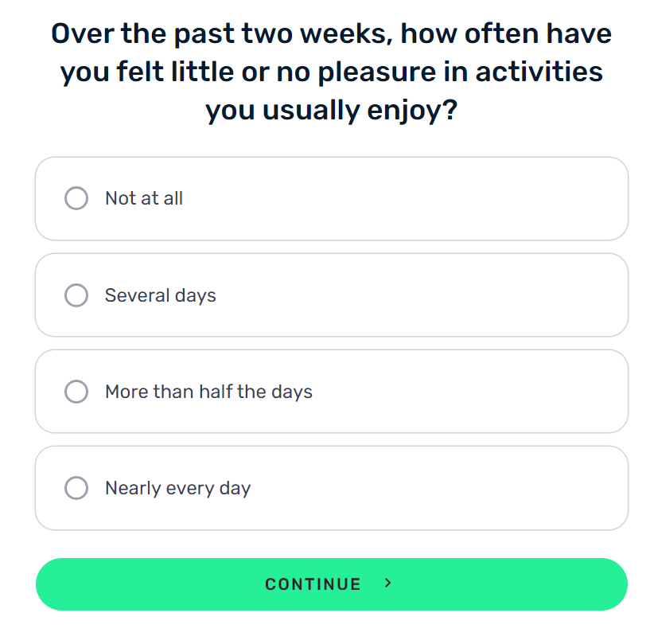Click the "Nearly every day" label text

tap(178, 489)
